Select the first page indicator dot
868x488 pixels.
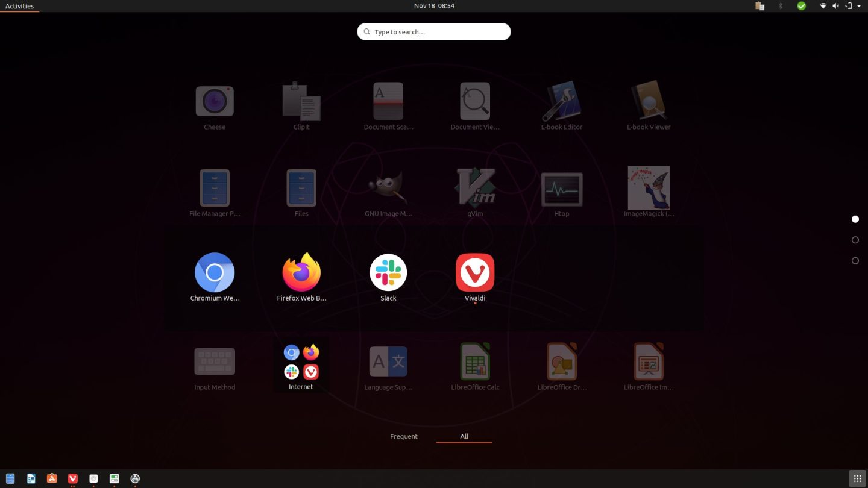[855, 219]
